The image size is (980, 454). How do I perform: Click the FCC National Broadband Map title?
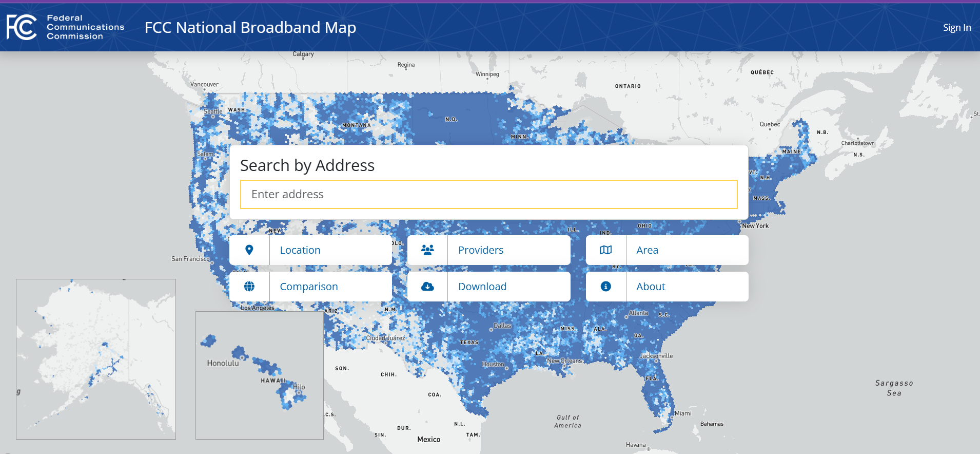point(250,27)
